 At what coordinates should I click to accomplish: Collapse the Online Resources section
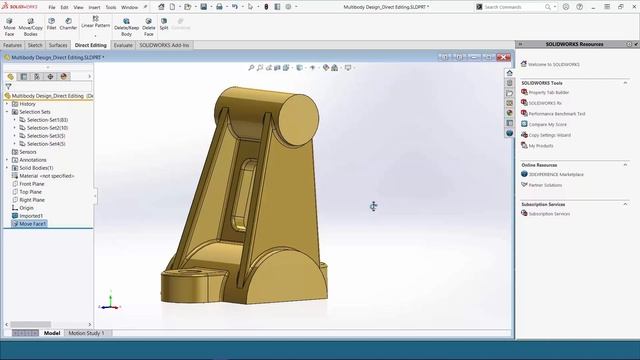pyautogui.click(x=625, y=165)
